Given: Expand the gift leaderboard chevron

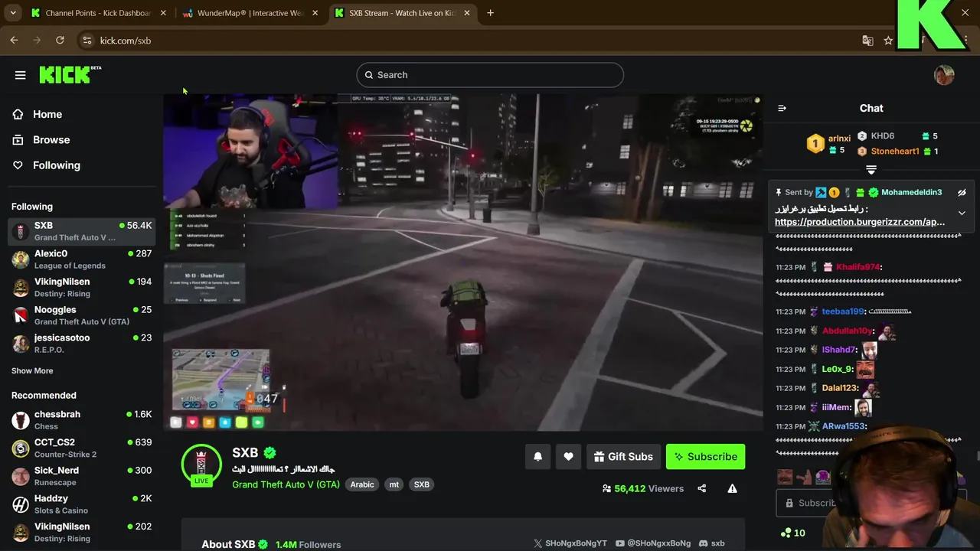Looking at the screenshot, I should tap(871, 169).
